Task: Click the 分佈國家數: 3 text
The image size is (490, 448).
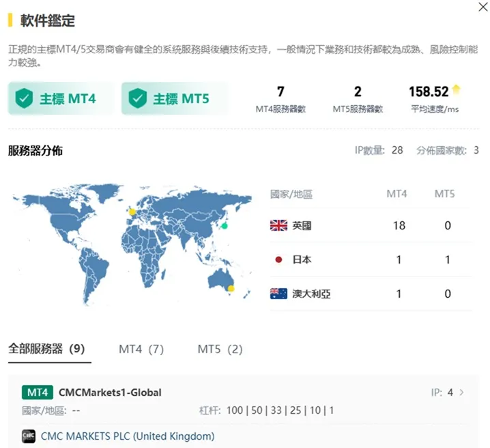Action: click(448, 150)
